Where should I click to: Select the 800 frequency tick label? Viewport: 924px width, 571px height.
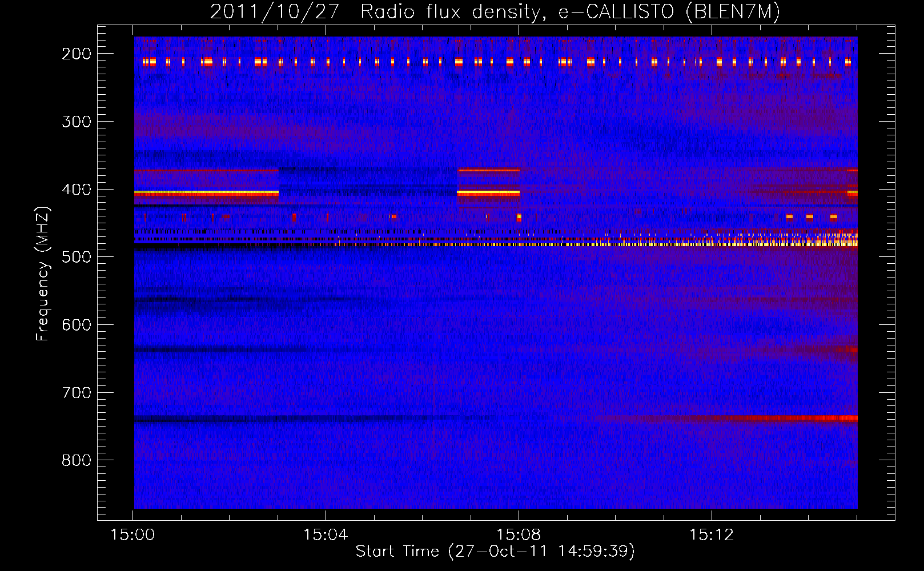pos(77,460)
